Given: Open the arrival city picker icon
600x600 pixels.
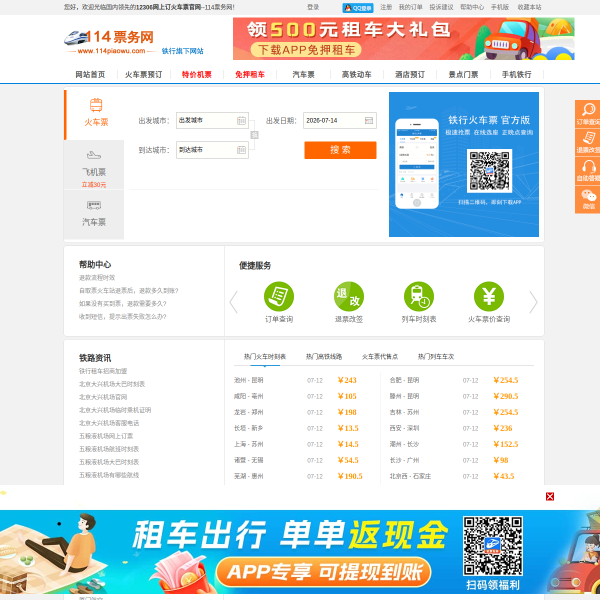Looking at the screenshot, I should (241, 150).
